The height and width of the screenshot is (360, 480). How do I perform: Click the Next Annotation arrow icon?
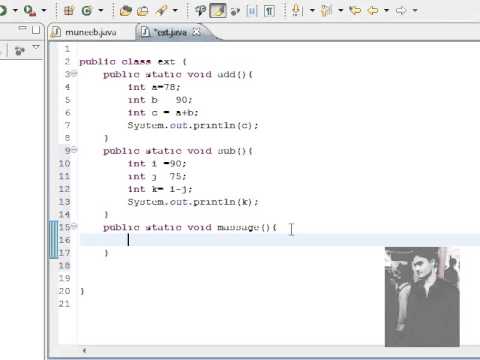296,10
